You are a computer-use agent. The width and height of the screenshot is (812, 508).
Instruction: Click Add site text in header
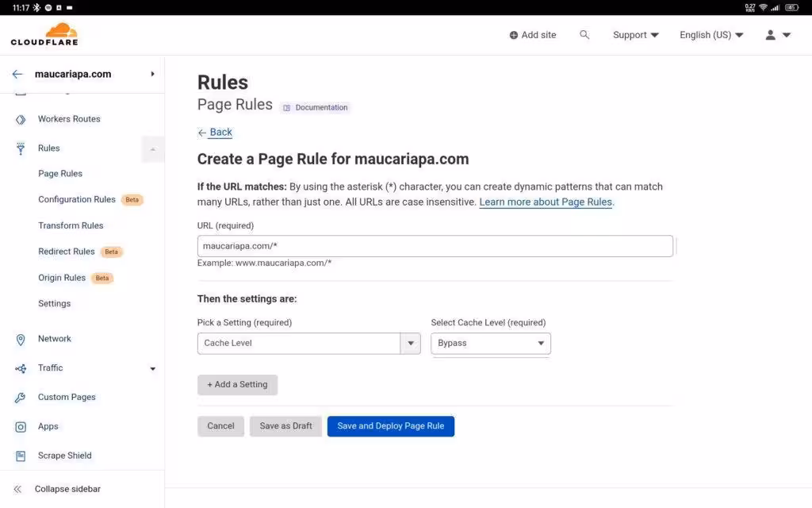pos(538,35)
